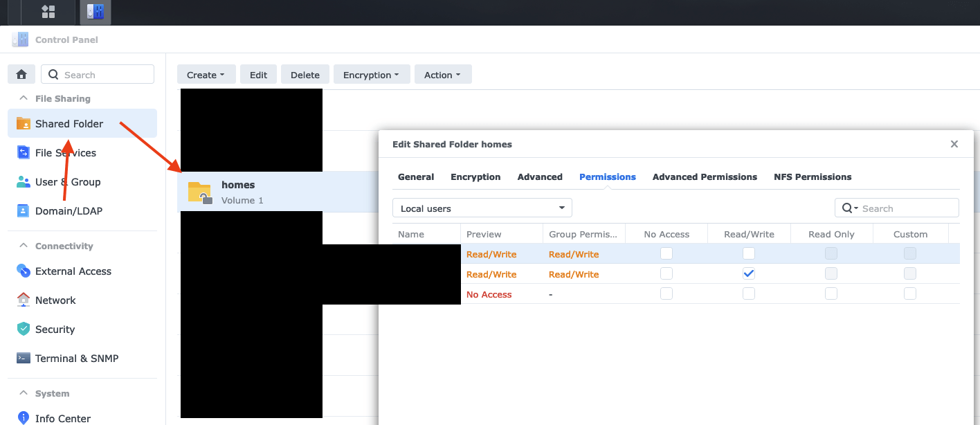Open External Access settings
The height and width of the screenshot is (425, 980).
pyautogui.click(x=73, y=271)
